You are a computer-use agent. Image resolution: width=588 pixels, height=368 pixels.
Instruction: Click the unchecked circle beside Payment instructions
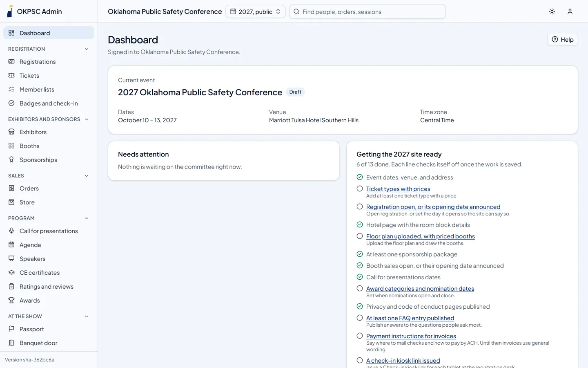360,336
